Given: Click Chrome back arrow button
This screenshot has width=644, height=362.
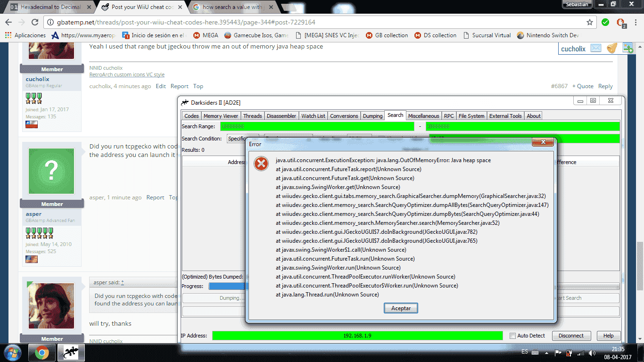Looking at the screenshot, I should click(x=8, y=22).
